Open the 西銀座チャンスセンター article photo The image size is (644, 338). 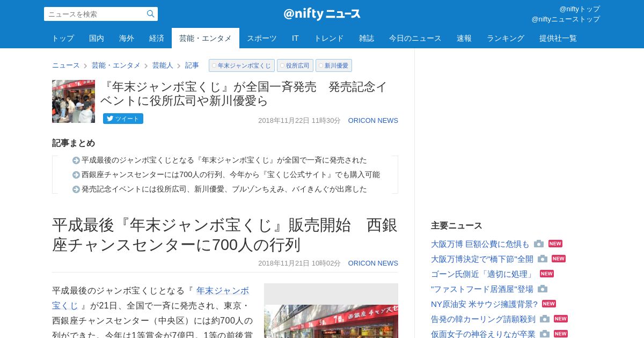[331, 321]
